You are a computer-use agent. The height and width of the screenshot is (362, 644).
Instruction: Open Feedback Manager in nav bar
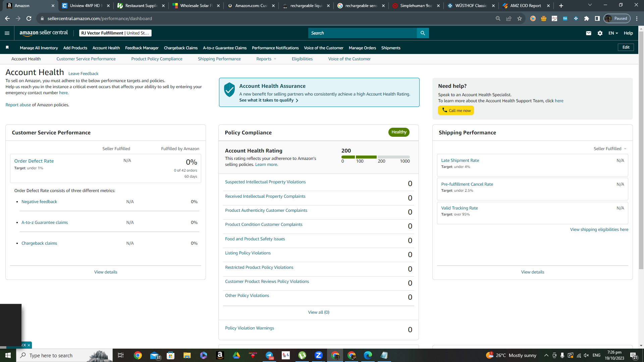[x=142, y=48]
